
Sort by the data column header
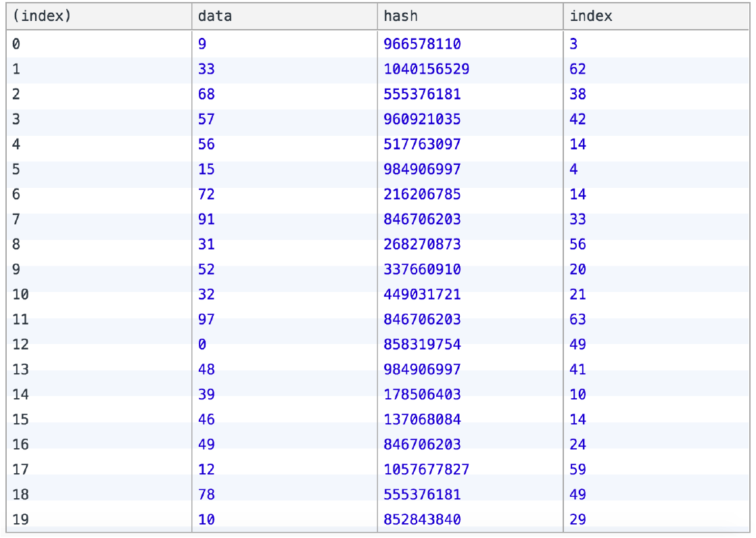pyautogui.click(x=285, y=16)
